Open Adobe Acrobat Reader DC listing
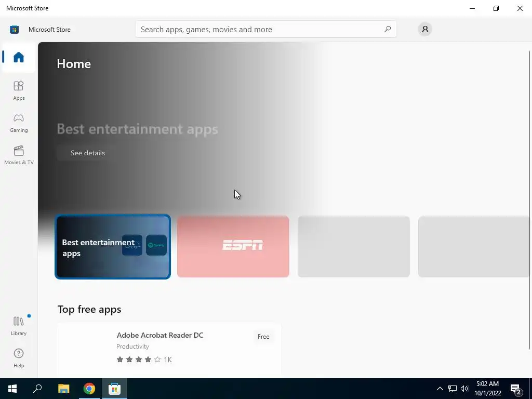Viewport: 532px width, 399px height. click(x=169, y=350)
